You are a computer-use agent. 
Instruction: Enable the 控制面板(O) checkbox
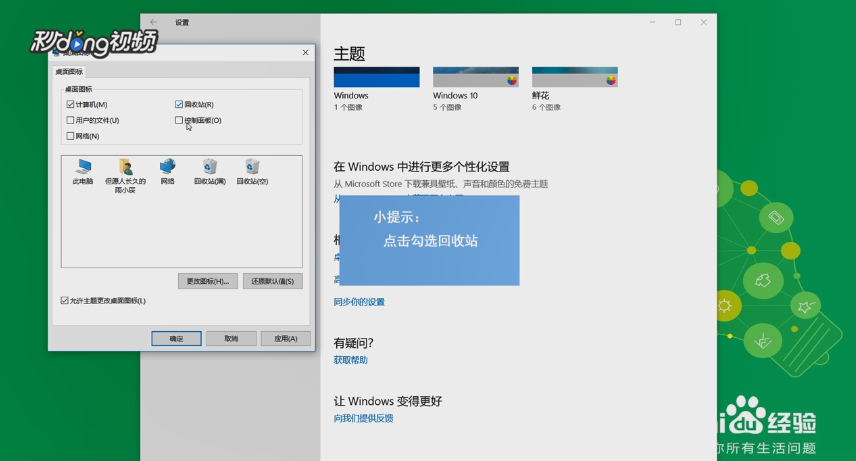179,120
